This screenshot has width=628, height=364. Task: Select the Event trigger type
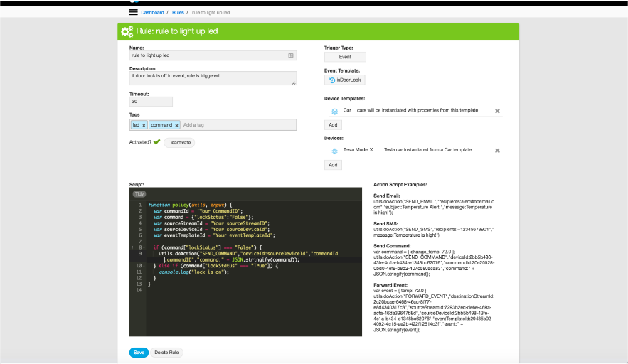(x=345, y=57)
